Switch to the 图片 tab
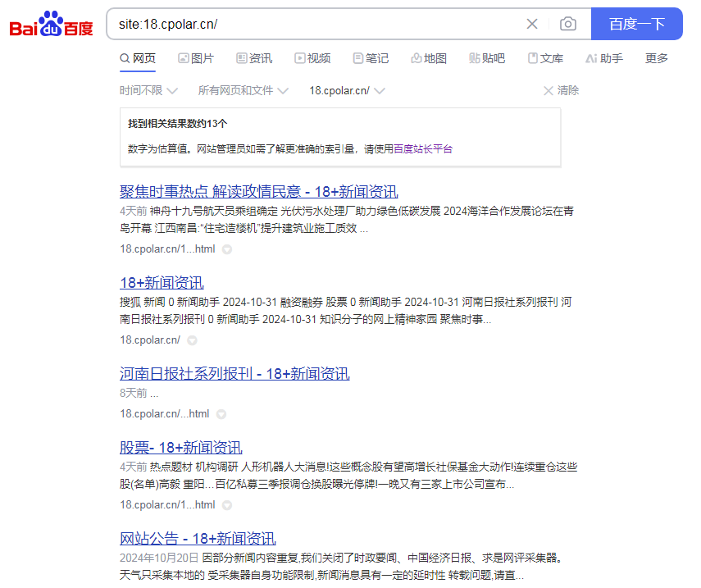This screenshot has width=701, height=588. point(196,58)
